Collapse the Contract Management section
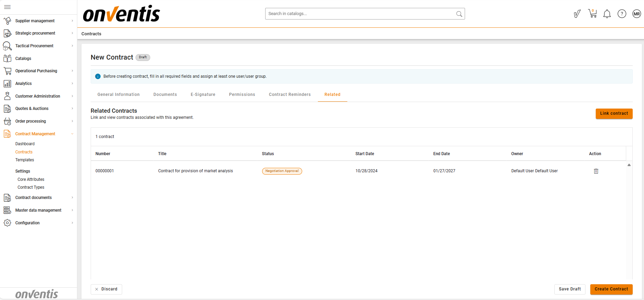Image resolution: width=644 pixels, height=300 pixels. (72, 134)
